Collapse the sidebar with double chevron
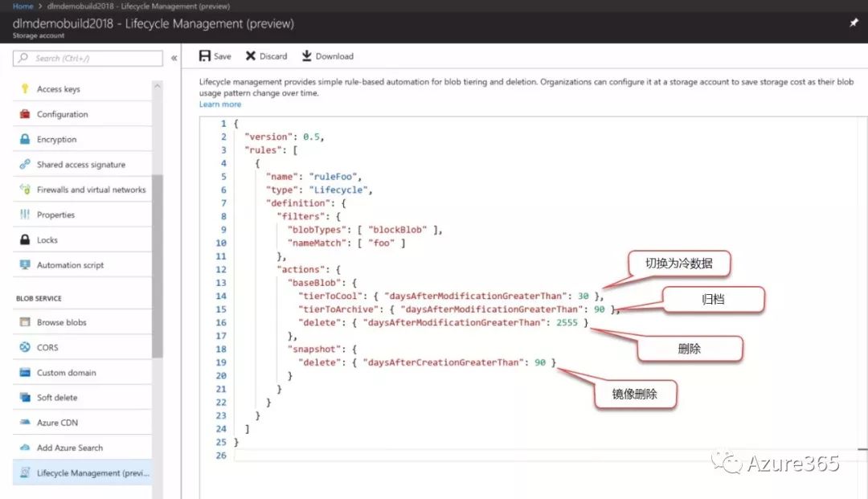The image size is (868, 499). click(x=174, y=58)
